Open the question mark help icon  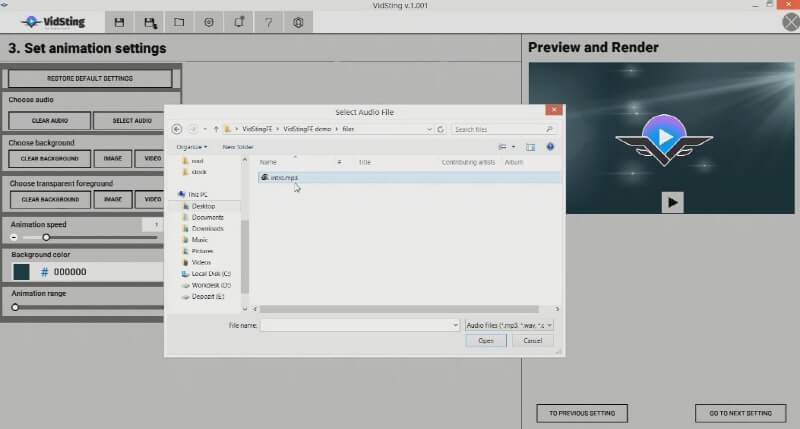tap(268, 22)
